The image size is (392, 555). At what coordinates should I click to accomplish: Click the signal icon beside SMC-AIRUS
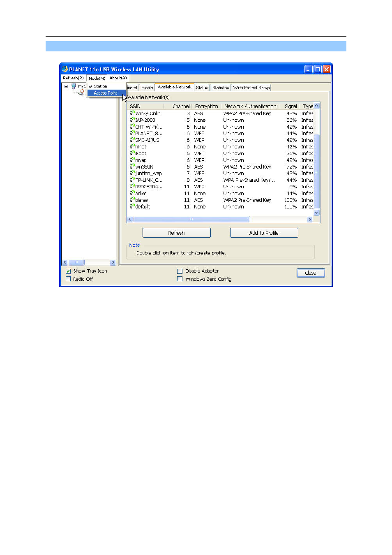[x=132, y=140]
